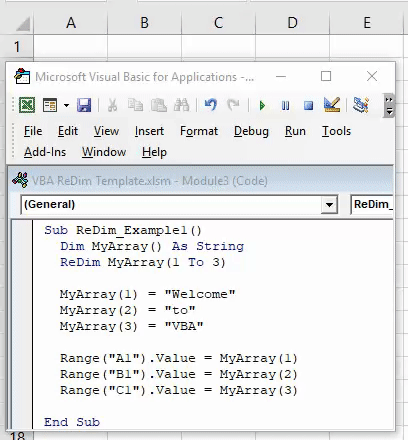Open the Tools menu

336,131
